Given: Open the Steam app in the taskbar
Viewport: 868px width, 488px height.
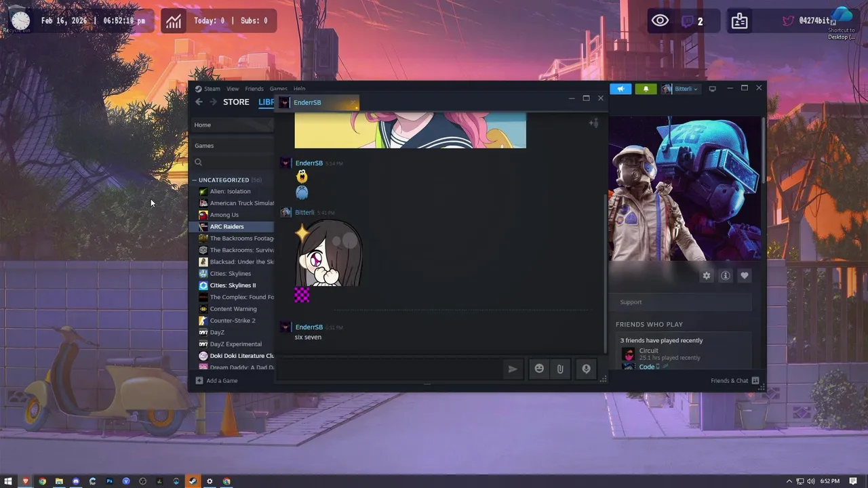Looking at the screenshot, I should (193, 481).
